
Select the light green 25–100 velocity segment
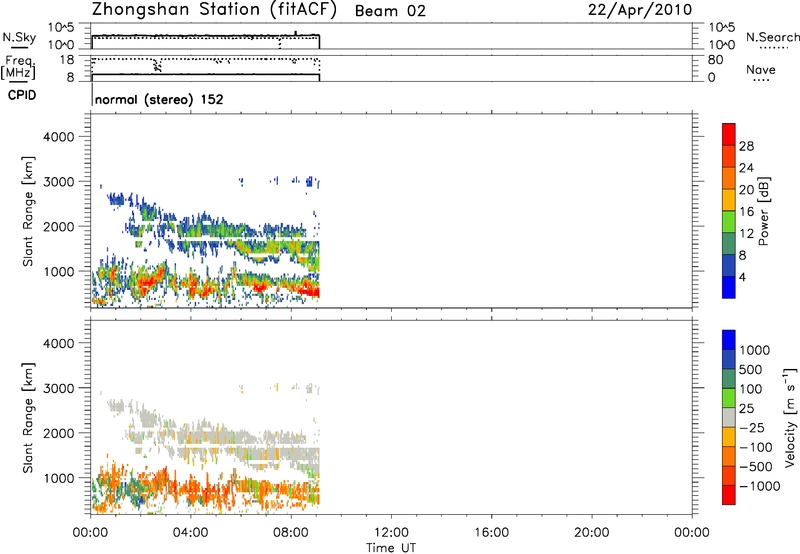[x=729, y=398]
